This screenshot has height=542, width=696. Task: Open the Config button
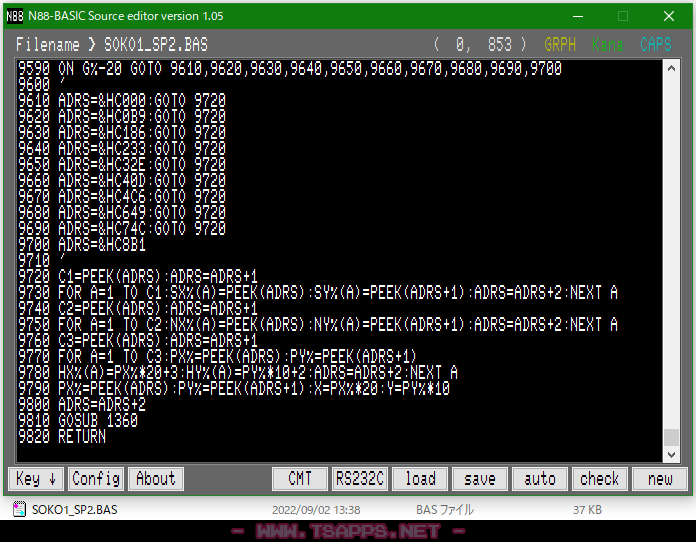96,479
